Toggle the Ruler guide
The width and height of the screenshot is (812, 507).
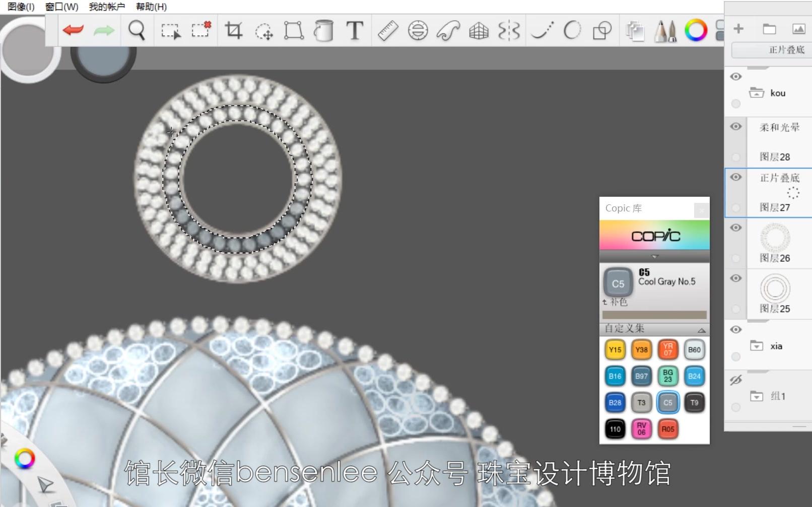(388, 31)
